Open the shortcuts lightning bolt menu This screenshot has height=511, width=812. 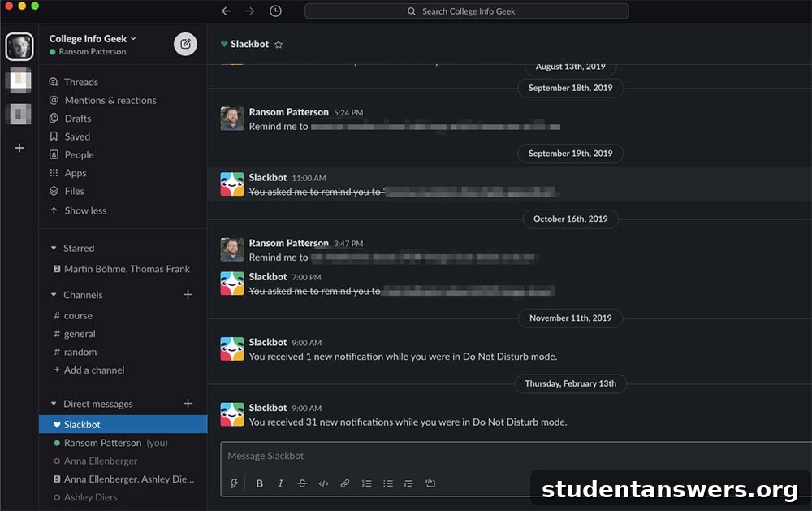234,483
